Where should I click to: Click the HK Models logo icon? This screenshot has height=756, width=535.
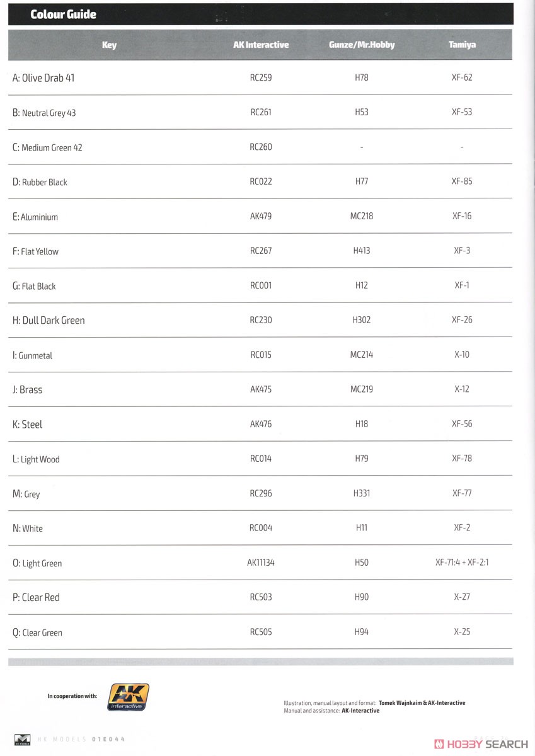22,739
